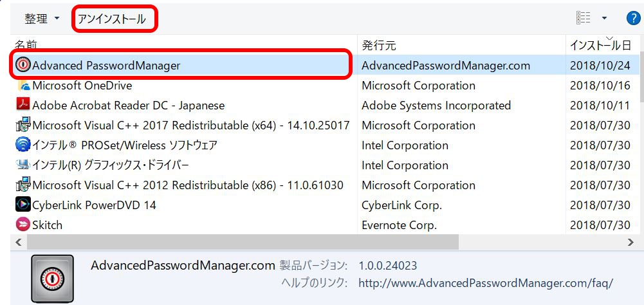Click the horizontal scrollbar left arrow
644x305 pixels.
(x=18, y=243)
